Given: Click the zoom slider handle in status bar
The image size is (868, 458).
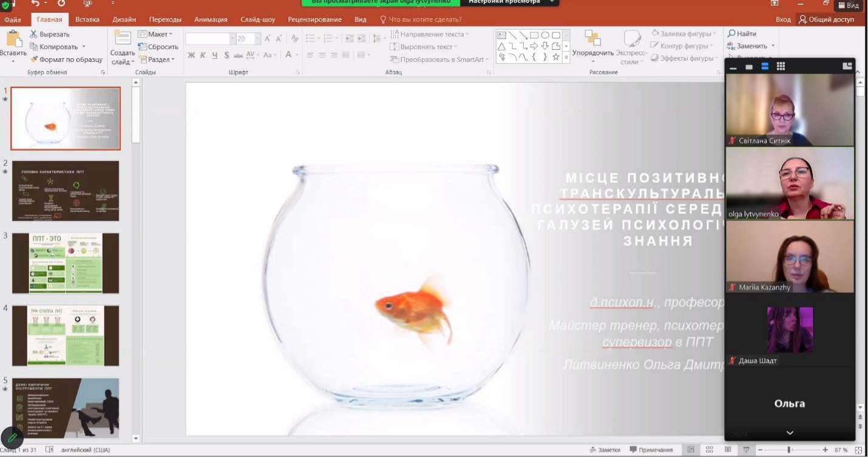Looking at the screenshot, I should tap(788, 450).
